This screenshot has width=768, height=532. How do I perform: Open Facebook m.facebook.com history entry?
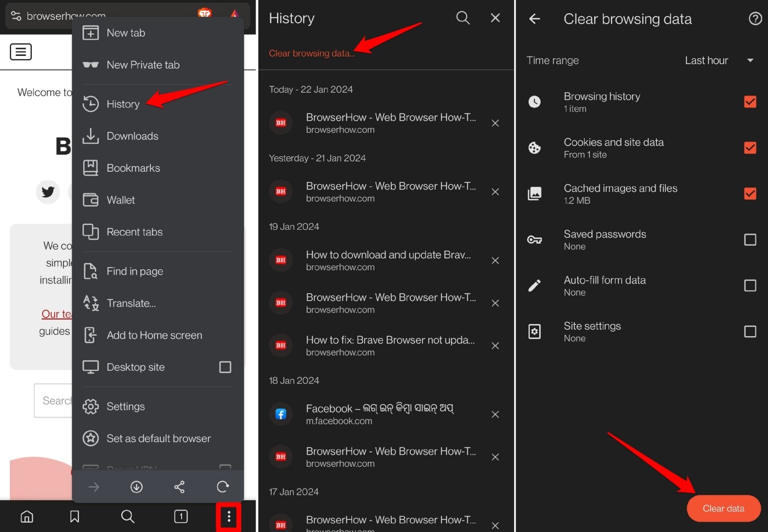pos(379,415)
